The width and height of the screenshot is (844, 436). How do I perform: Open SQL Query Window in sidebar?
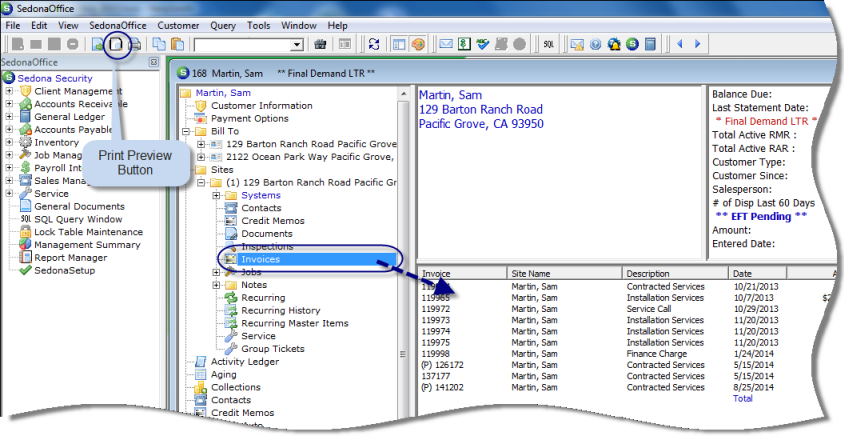(x=78, y=219)
